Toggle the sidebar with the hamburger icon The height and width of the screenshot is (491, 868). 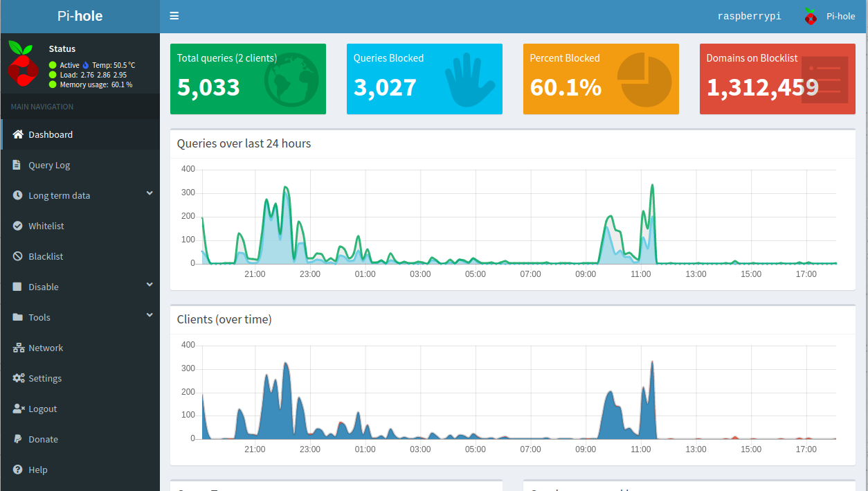pyautogui.click(x=174, y=16)
